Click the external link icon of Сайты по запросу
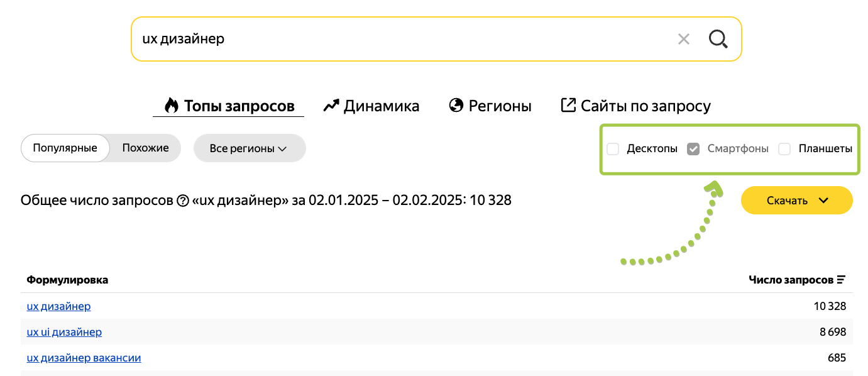The image size is (868, 376). click(x=568, y=106)
